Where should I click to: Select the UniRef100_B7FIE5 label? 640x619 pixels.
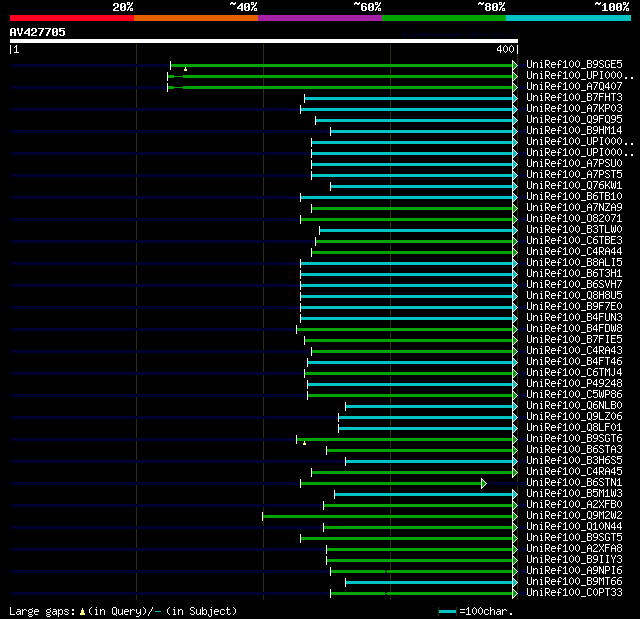574,340
